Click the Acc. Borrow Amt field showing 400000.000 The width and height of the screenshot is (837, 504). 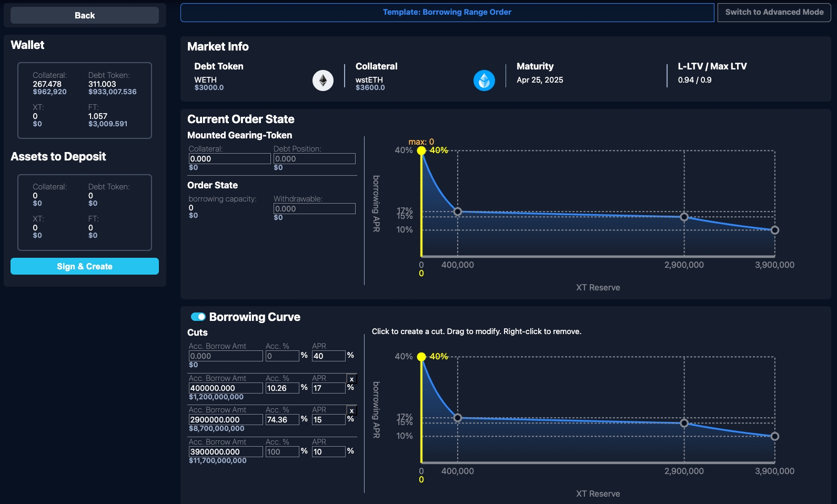(x=226, y=388)
